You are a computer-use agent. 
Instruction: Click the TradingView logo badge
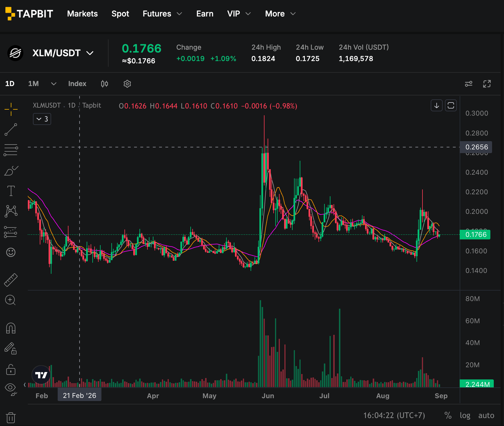pos(41,375)
